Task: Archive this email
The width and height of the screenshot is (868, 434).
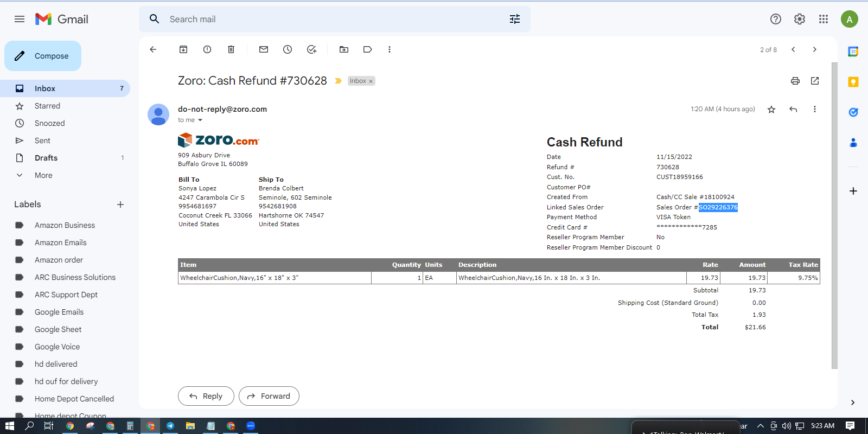Action: [x=183, y=49]
